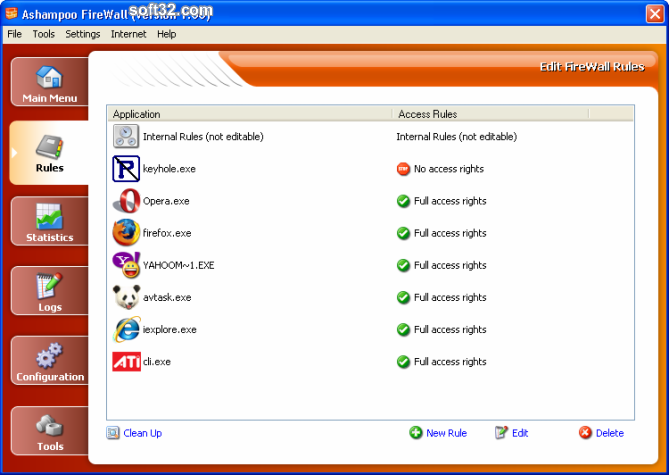Open the Tools menu in menu bar
The height and width of the screenshot is (475, 669).
tap(44, 34)
